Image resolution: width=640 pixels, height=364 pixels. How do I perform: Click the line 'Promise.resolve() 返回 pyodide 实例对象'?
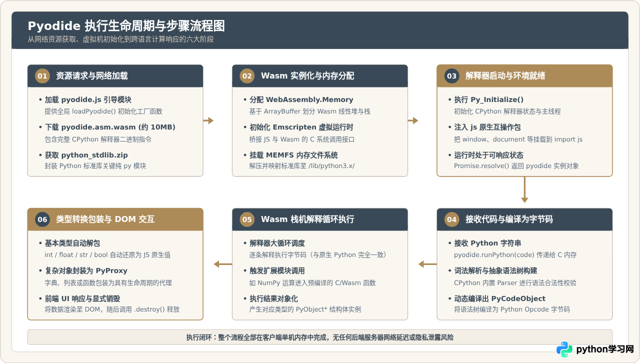516,166
